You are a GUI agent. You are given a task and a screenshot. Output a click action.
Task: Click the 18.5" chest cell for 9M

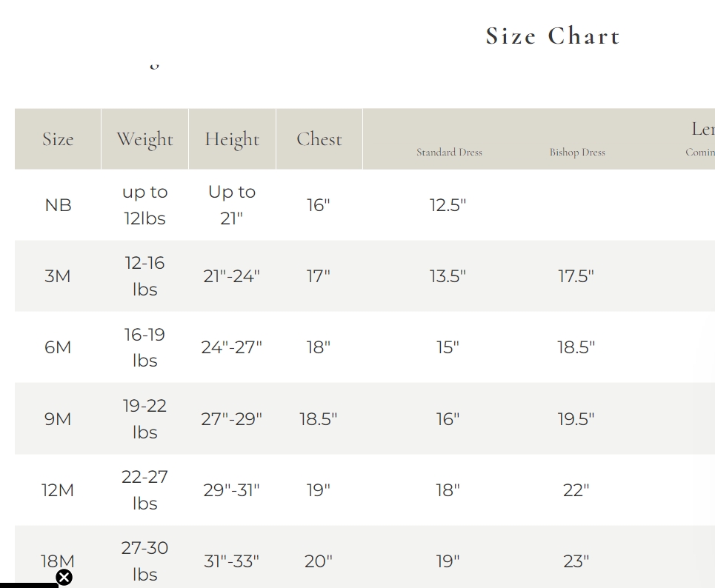coord(318,419)
